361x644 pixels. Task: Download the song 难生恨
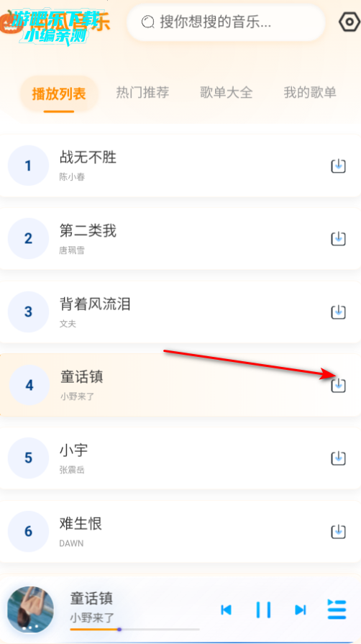tap(339, 532)
